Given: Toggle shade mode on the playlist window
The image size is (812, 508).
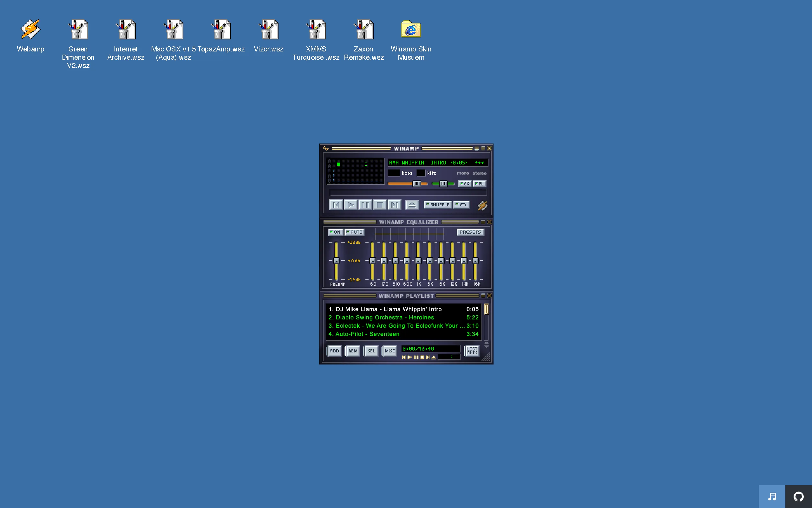Looking at the screenshot, I should click(x=483, y=296).
